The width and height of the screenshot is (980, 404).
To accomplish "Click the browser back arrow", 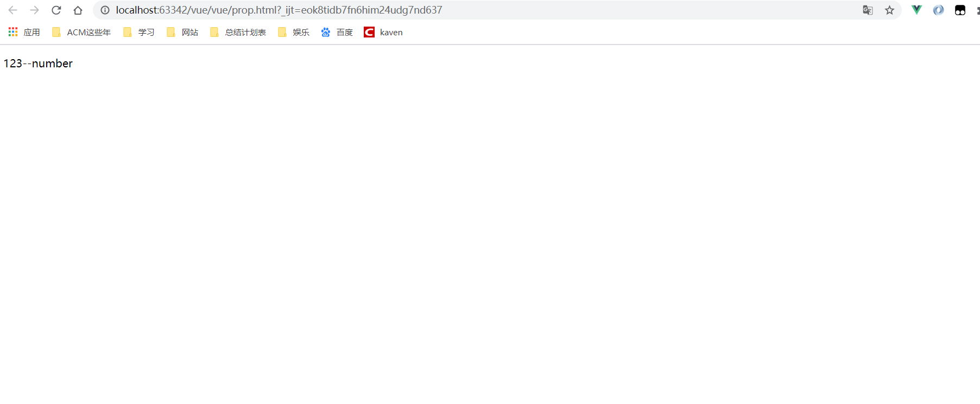I will coord(12,10).
